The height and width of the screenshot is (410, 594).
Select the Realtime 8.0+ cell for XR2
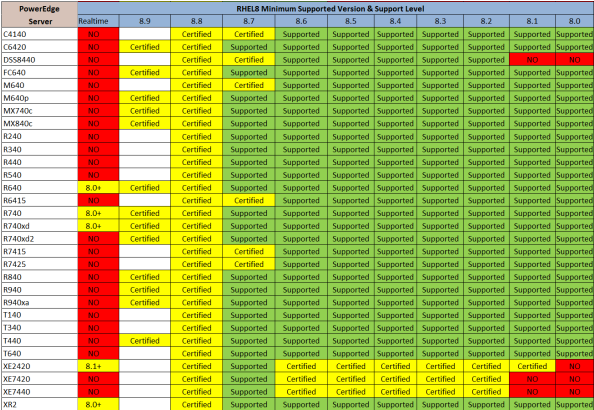tap(98, 404)
